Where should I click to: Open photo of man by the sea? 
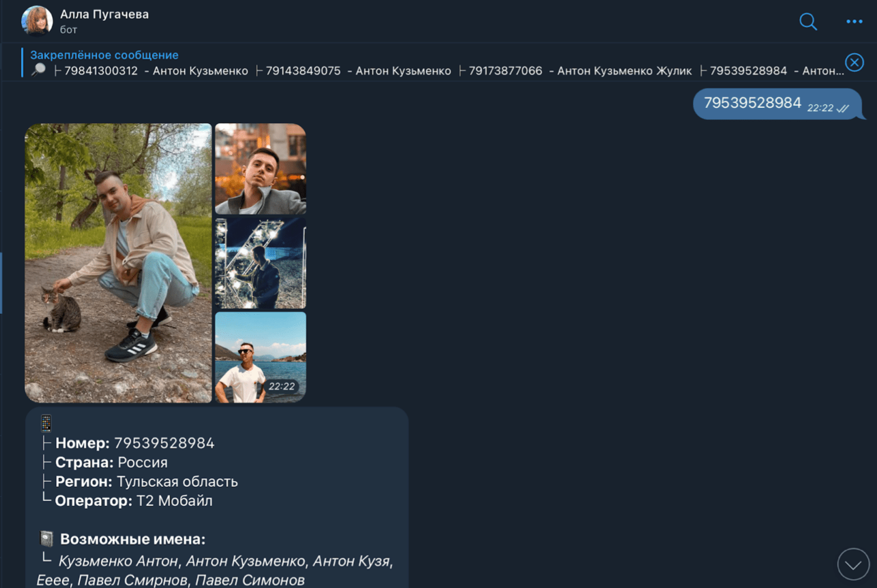point(260,357)
